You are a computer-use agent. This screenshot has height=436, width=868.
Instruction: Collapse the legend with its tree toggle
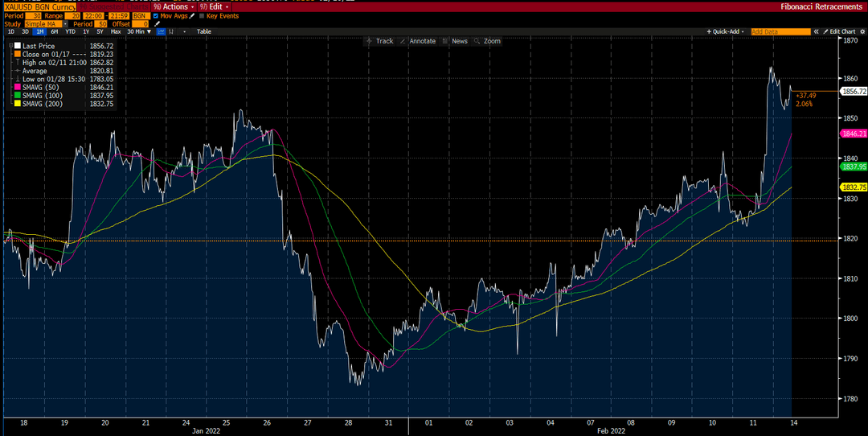point(11,46)
